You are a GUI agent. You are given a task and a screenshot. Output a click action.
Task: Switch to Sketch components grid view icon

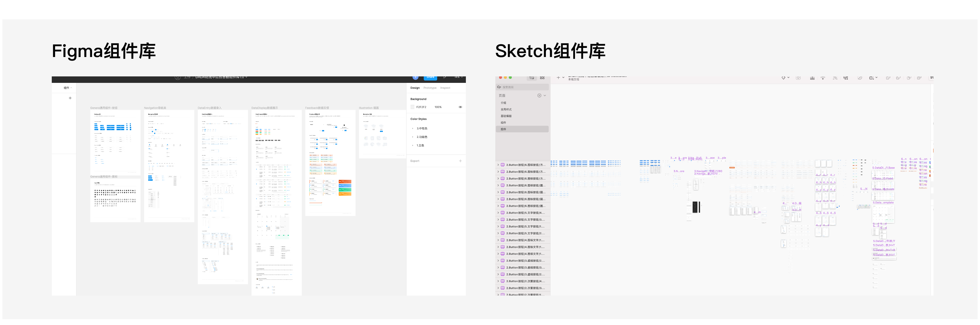[x=542, y=78]
